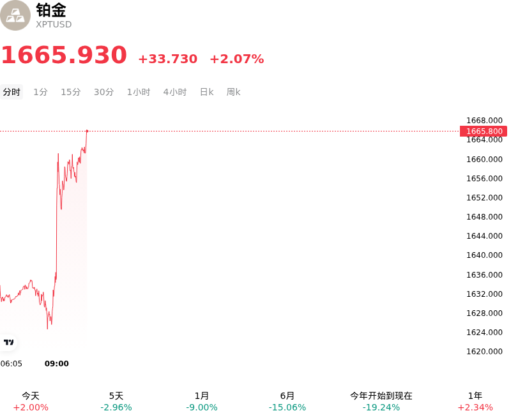The width and height of the screenshot is (511, 420).
Task: Open the TradingView logo badge
Action: tap(8, 342)
